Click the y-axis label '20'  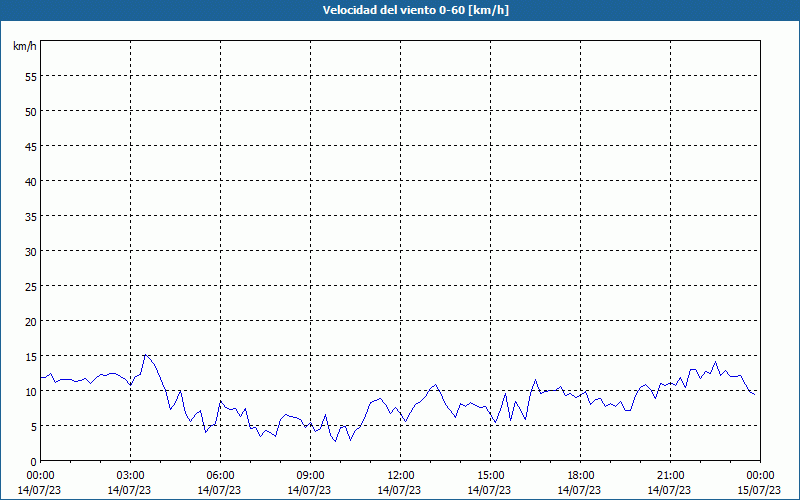pos(31,321)
